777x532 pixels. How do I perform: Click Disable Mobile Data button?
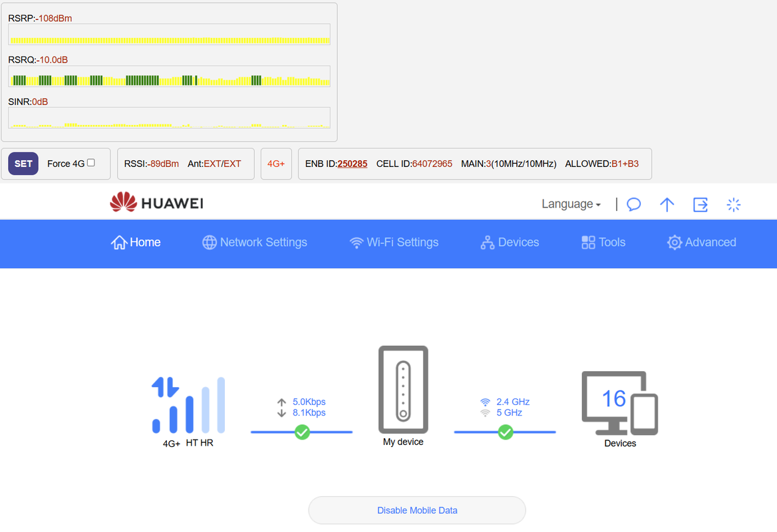point(416,510)
